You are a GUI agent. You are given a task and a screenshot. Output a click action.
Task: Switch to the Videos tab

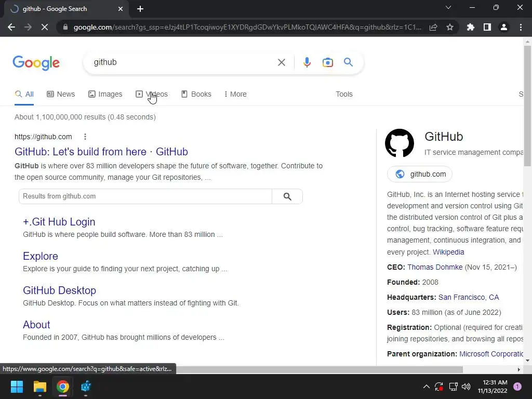click(x=151, y=95)
